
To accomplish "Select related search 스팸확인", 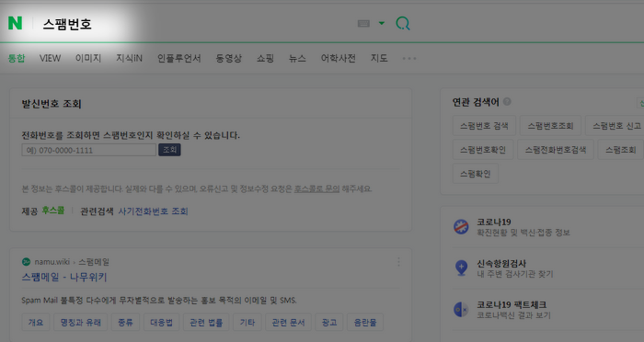I will [476, 173].
